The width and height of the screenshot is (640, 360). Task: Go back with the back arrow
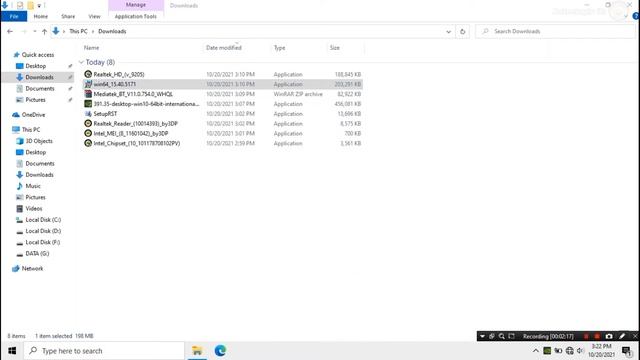(10, 31)
